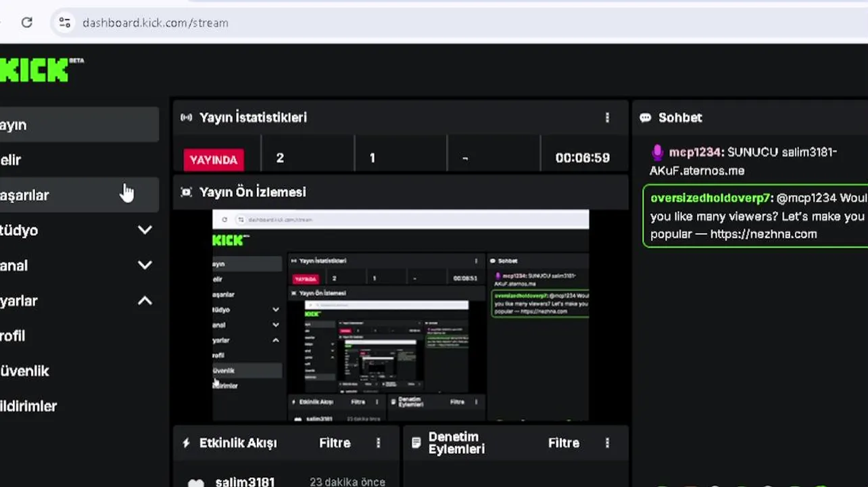
Task: Open the https://nezhna.com link in chat
Action: (763, 234)
